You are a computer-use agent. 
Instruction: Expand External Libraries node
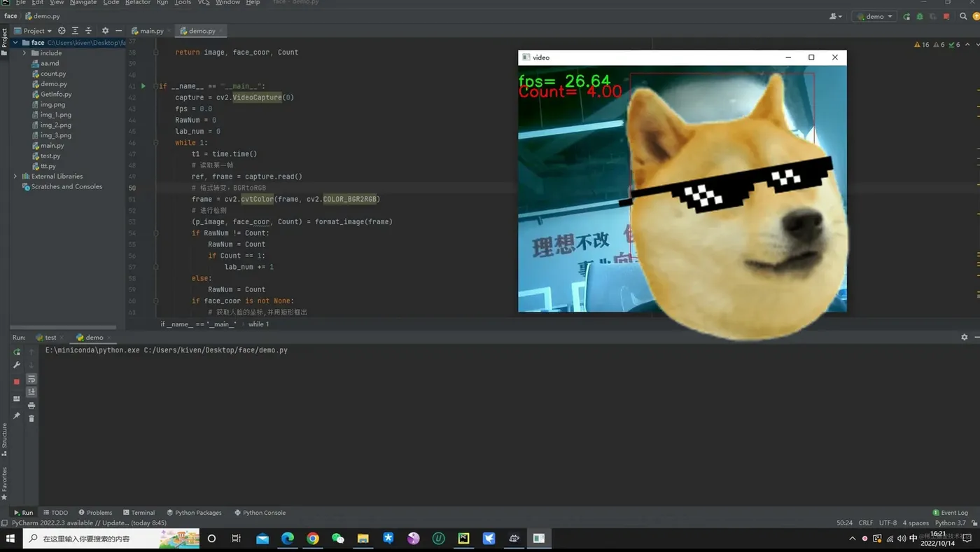pos(15,177)
